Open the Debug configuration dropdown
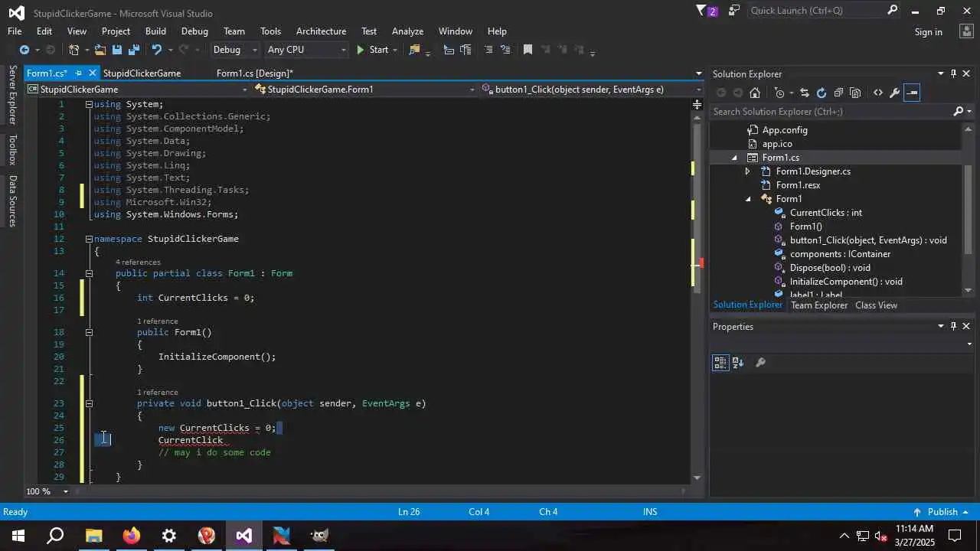The height and width of the screenshot is (551, 980). 235,50
